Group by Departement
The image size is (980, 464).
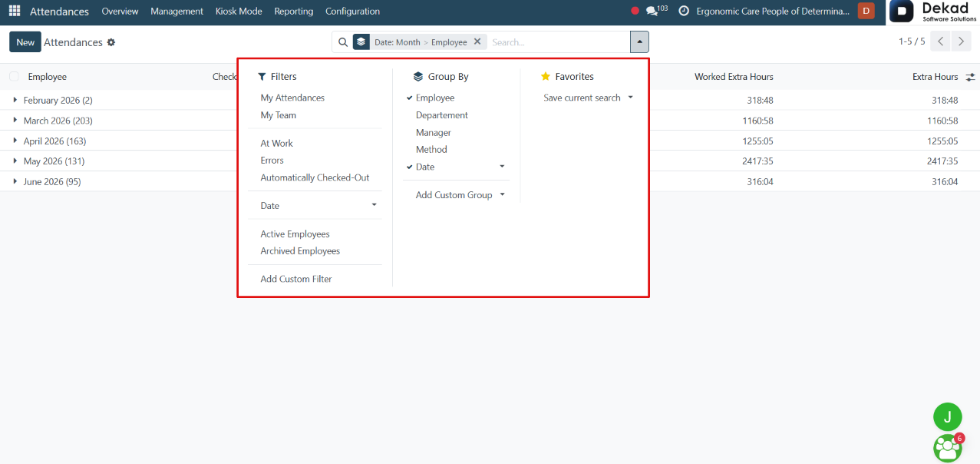[442, 115]
